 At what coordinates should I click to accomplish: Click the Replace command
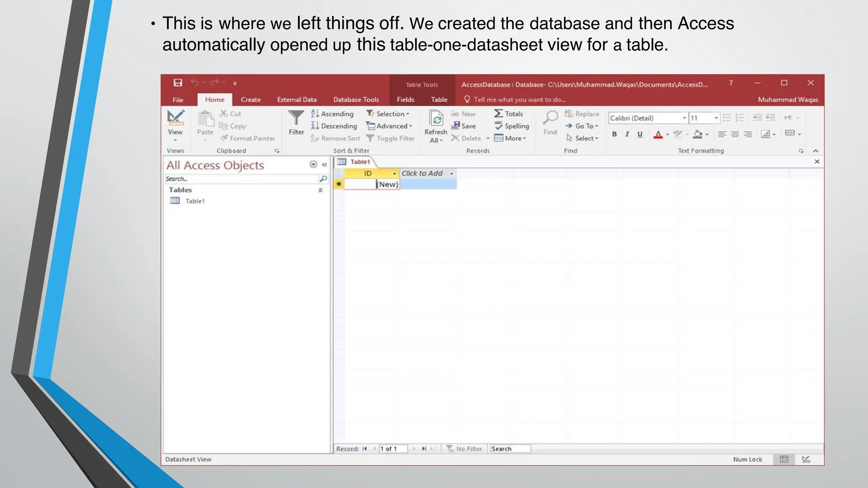click(x=582, y=114)
